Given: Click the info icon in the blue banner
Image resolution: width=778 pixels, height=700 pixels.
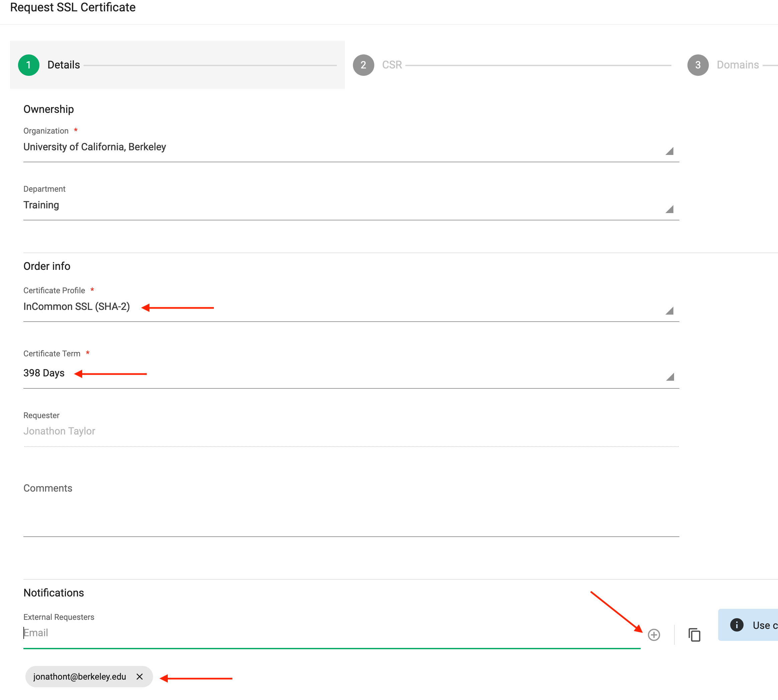Looking at the screenshot, I should (737, 625).
